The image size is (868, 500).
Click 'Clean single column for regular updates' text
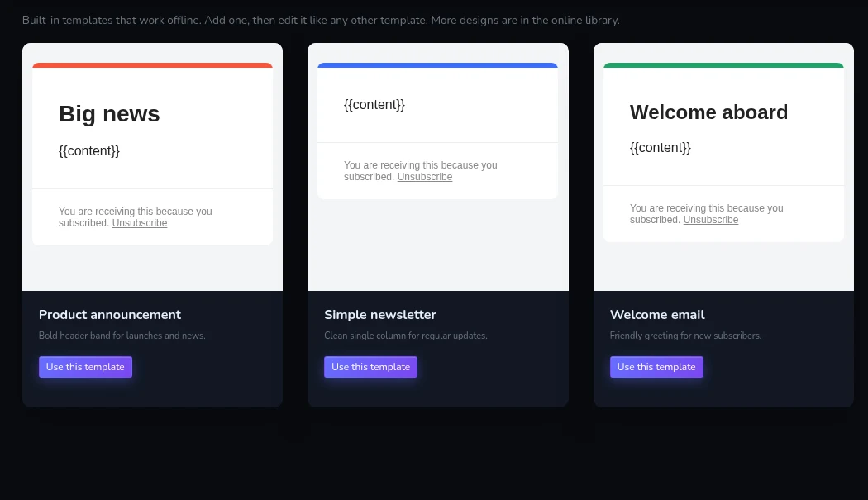tap(406, 336)
